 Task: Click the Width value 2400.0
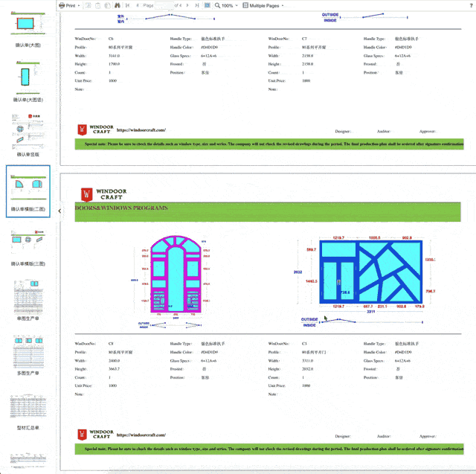coord(115,361)
